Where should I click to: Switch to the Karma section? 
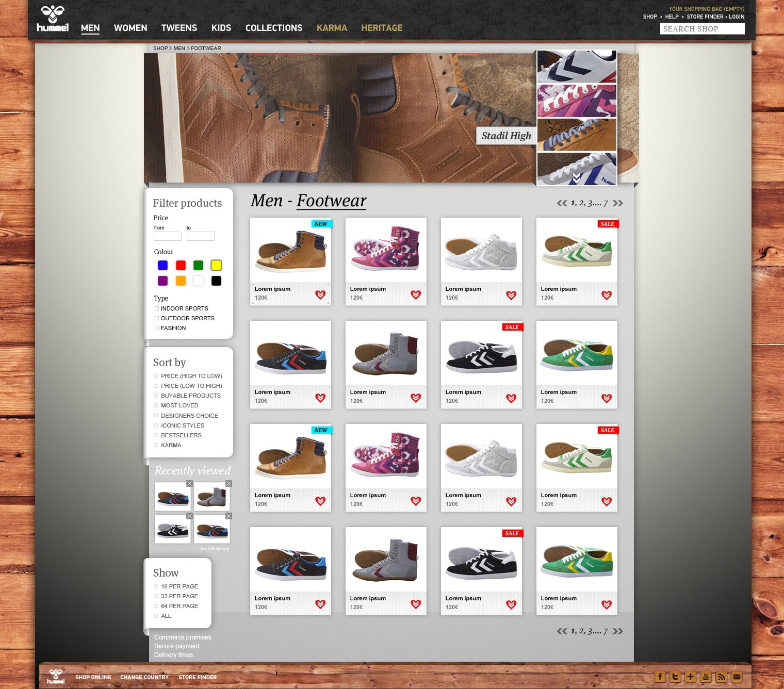point(332,28)
